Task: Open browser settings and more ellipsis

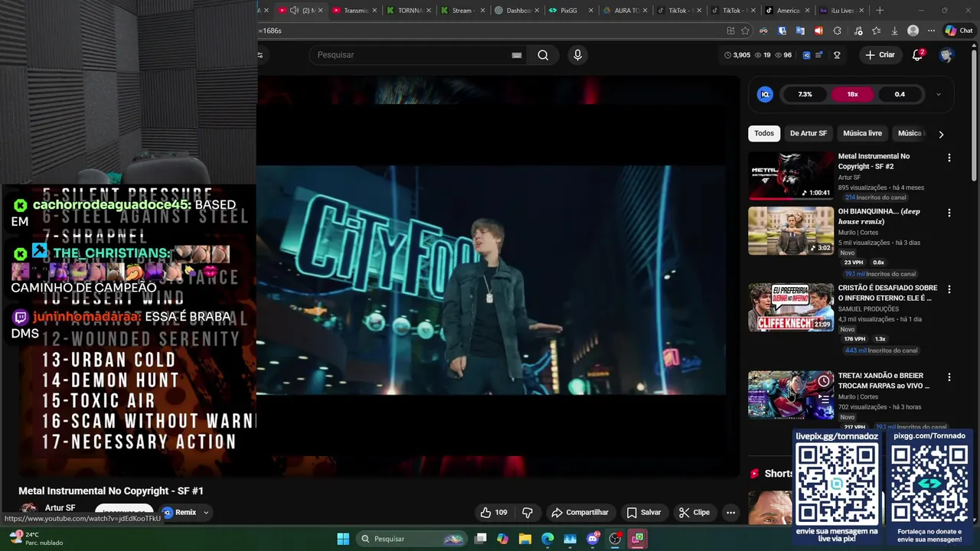Action: tap(931, 31)
